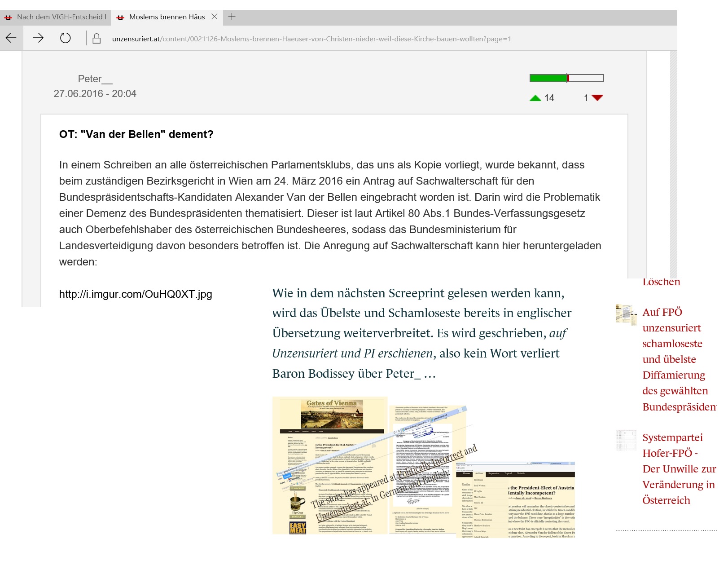Reload the page with refresh icon

[66, 38]
